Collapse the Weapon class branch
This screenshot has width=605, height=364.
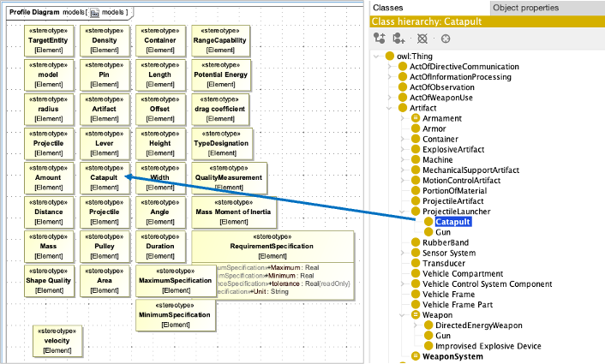coord(403,314)
